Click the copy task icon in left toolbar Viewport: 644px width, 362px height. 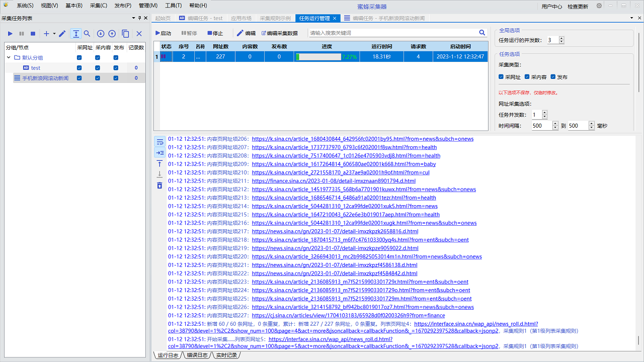click(125, 34)
